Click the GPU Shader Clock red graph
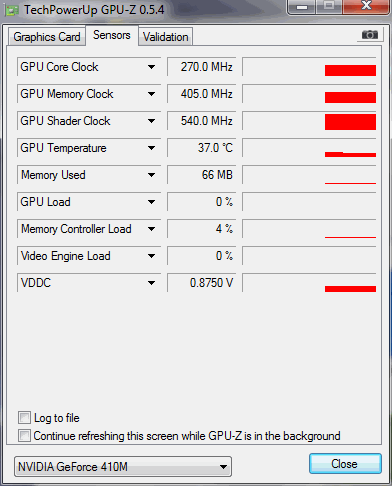 309,121
